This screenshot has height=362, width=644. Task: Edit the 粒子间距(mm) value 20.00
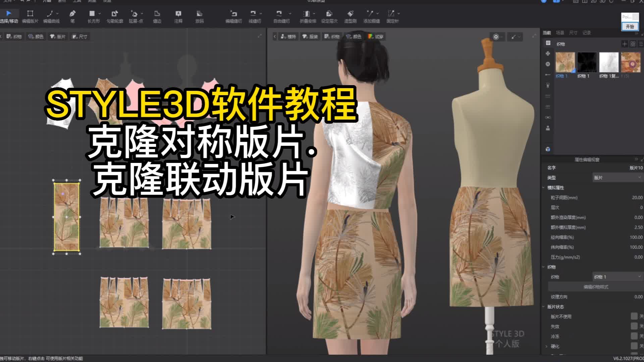[637, 198]
